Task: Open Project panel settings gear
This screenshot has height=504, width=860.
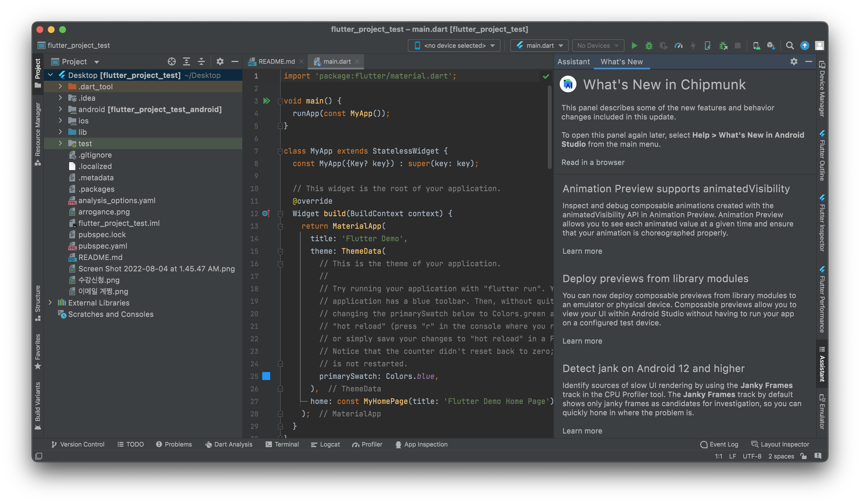Action: (220, 61)
